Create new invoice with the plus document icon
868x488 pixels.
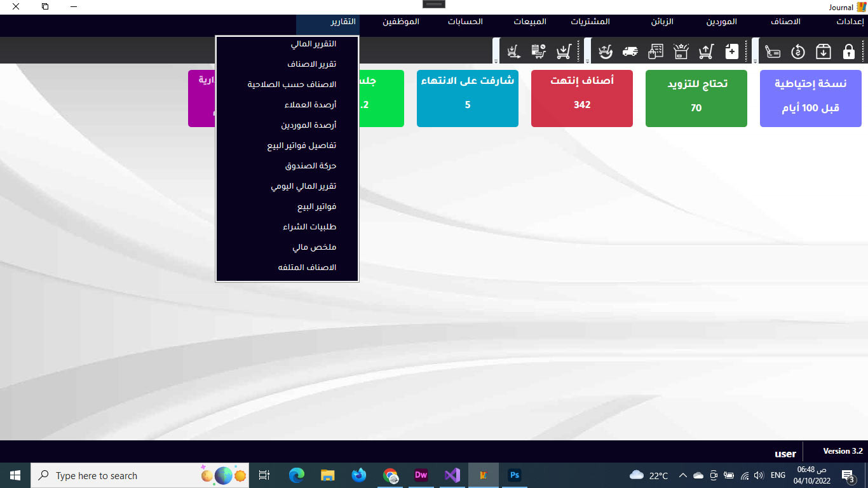pos(731,51)
